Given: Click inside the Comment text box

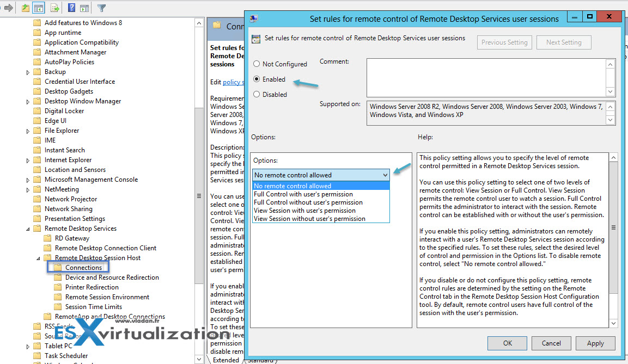Looking at the screenshot, I should 486,78.
